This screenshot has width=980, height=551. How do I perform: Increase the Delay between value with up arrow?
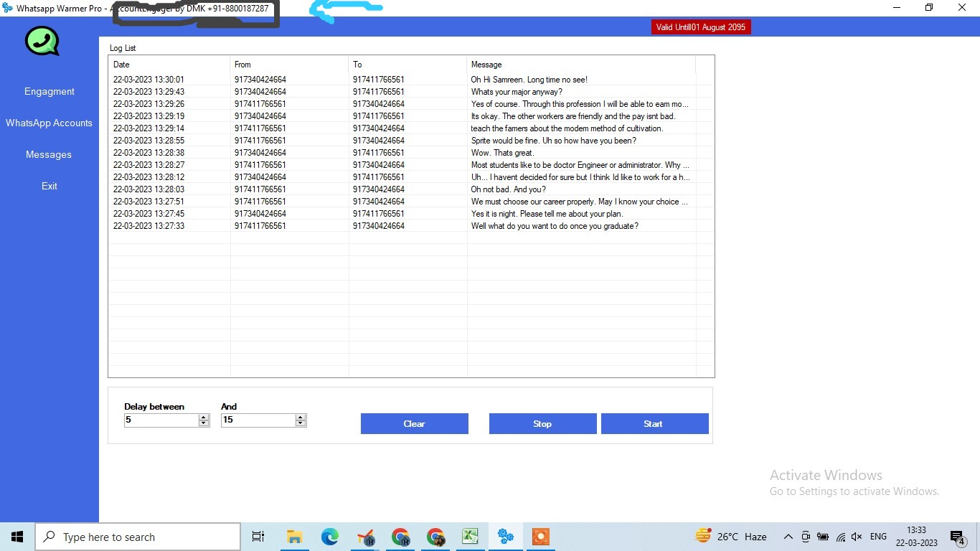[x=204, y=417]
